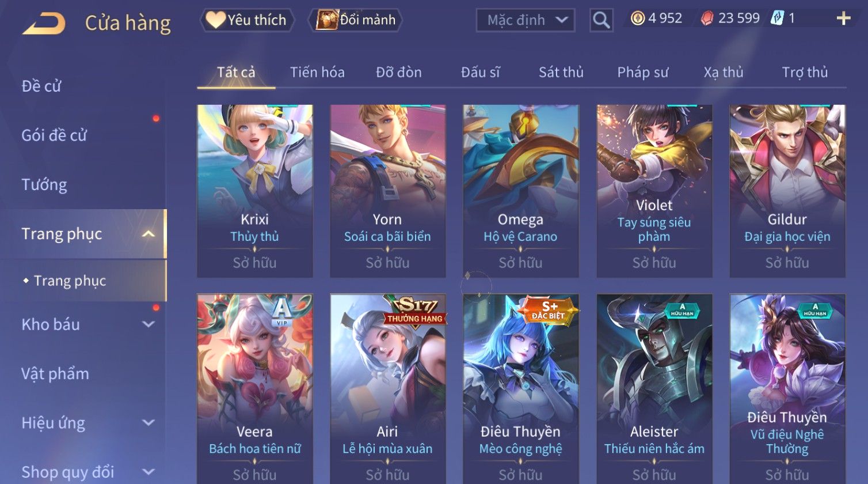Image resolution: width=868 pixels, height=484 pixels.
Task: Click the red ruby currency icon
Action: click(x=707, y=18)
